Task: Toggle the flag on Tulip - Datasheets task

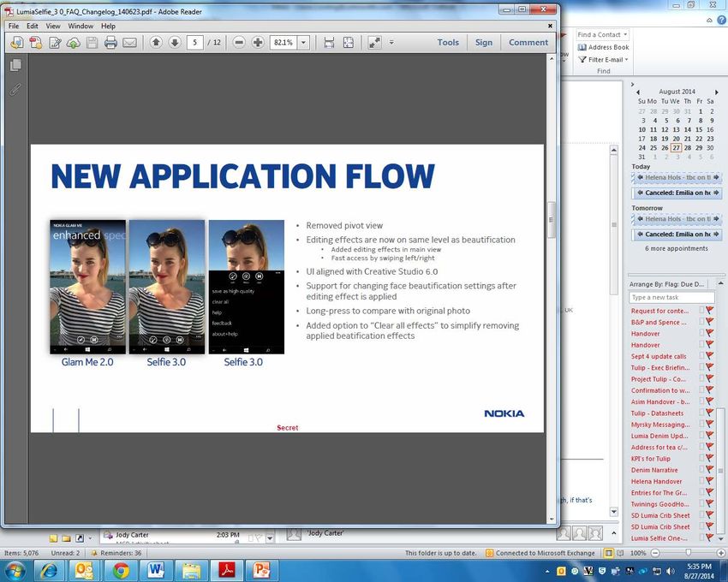Action: click(x=709, y=413)
